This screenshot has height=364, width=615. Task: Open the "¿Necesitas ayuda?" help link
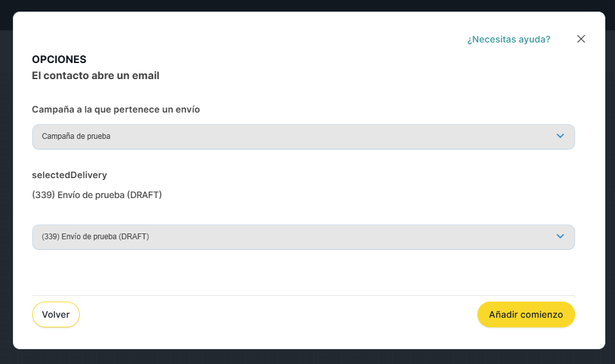point(508,39)
